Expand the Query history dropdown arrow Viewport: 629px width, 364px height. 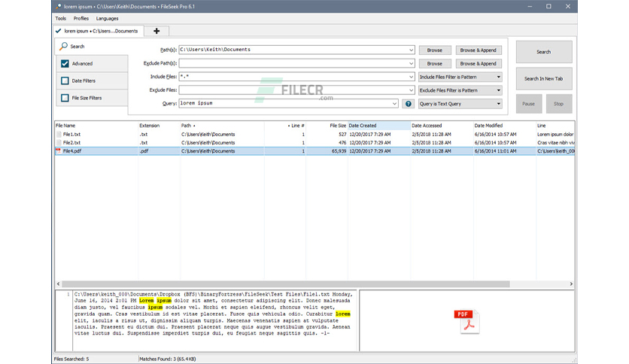[394, 104]
